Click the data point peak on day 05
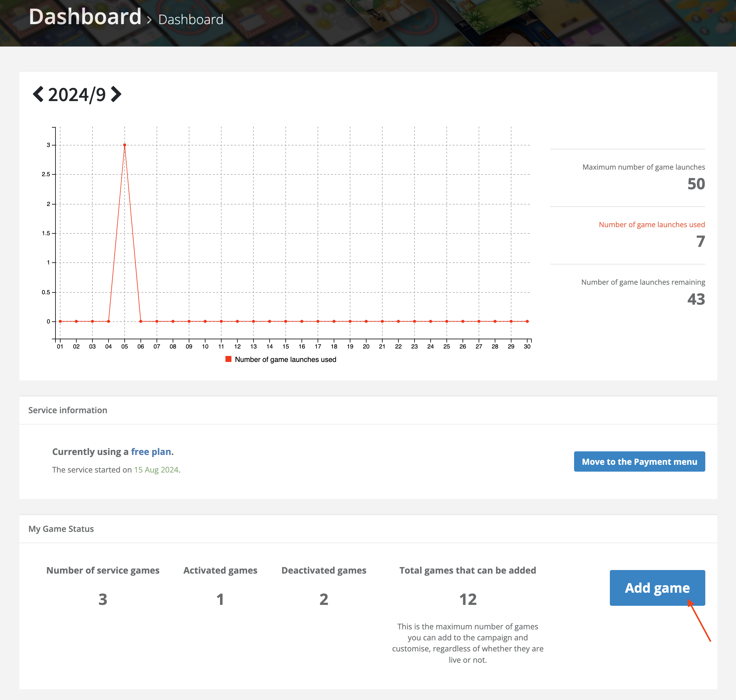Screen dimensions: 736x700 pyautogui.click(x=125, y=145)
